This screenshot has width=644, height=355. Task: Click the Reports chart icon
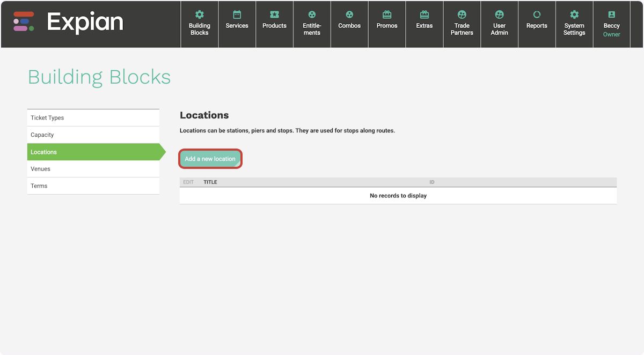point(537,14)
